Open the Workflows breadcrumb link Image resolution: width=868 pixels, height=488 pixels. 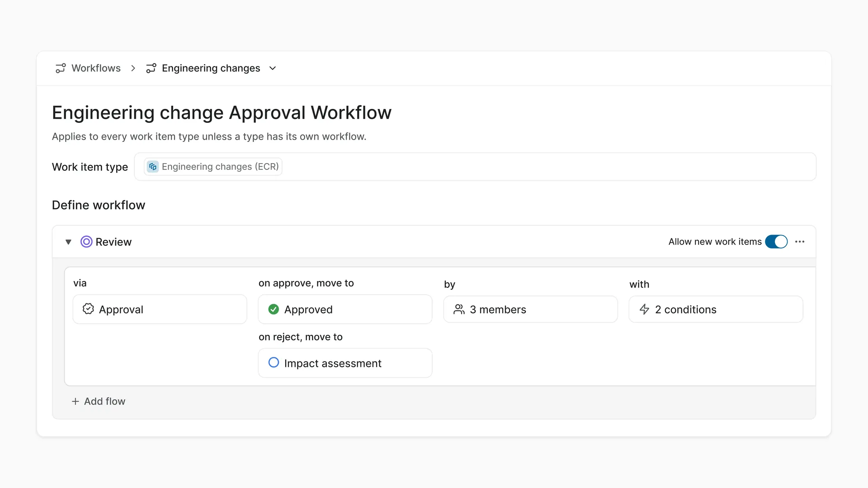[x=96, y=68]
